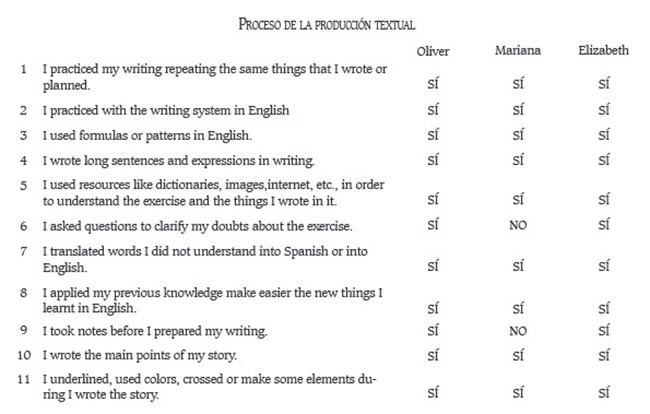Click Oliver's SÍ for 'took notes' row
650x414 pixels.
coord(432,331)
